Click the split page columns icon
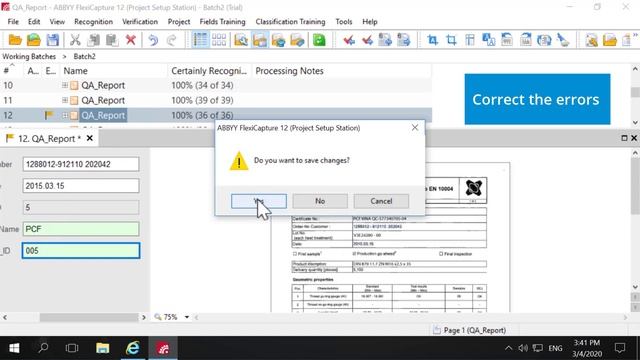This screenshot has height=360, width=640. 470,40
